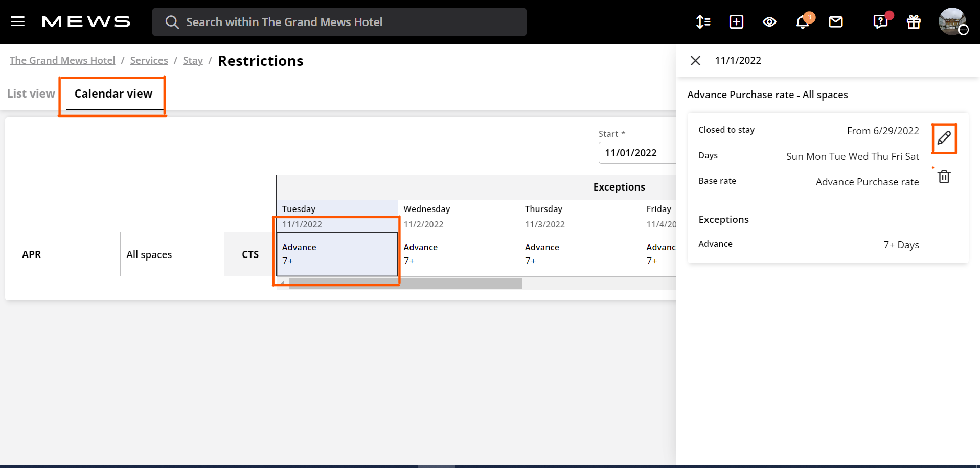Open the Services breadcrumb link
Screen dimensions: 980x468
pos(149,61)
